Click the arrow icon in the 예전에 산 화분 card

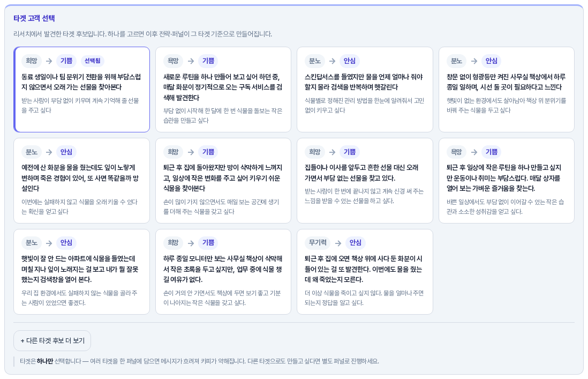point(49,152)
